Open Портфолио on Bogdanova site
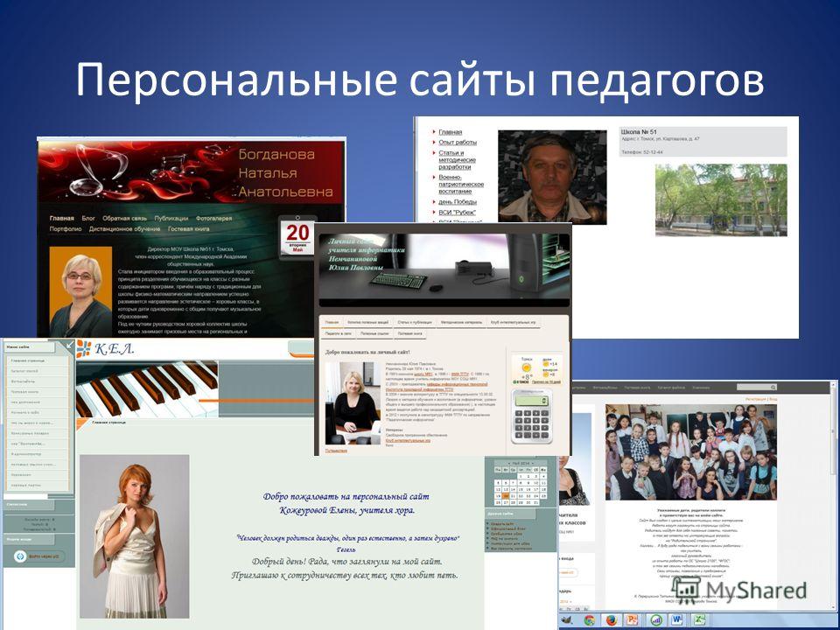The width and height of the screenshot is (840, 630). coord(66,228)
